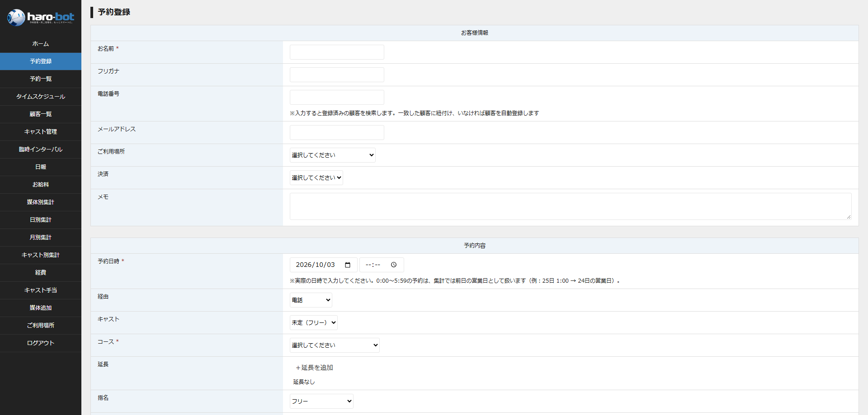Click the お客様情報 section header
This screenshot has width=868, height=415.
point(475,33)
